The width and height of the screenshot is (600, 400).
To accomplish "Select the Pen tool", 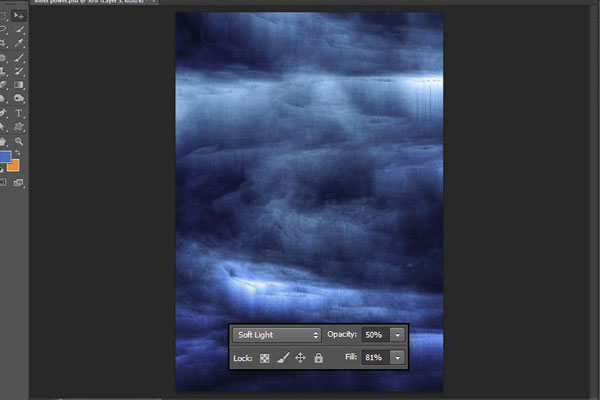I will click(x=3, y=113).
